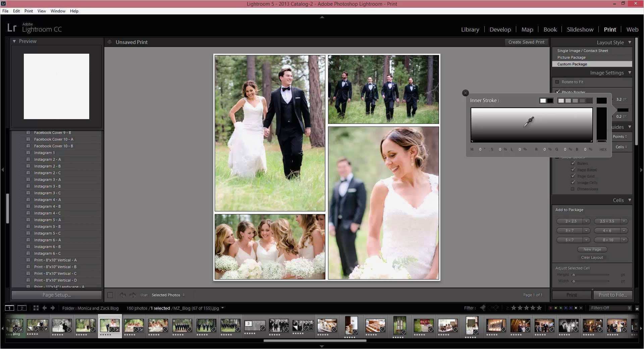Viewport: 644px width, 349px height.
Task: Enable the Dimensions checkbox
Action: point(573,189)
